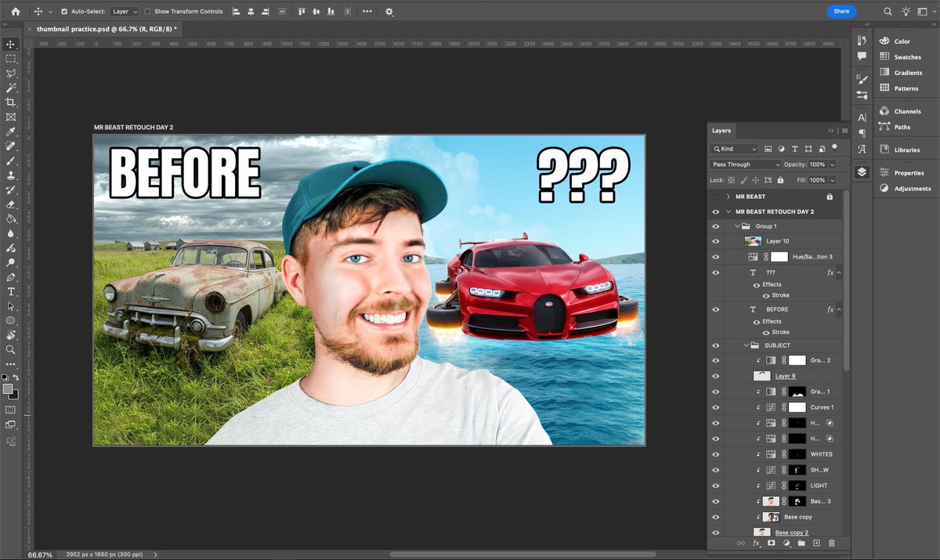
Task: Click the 66.67% zoom level field
Action: 41,555
